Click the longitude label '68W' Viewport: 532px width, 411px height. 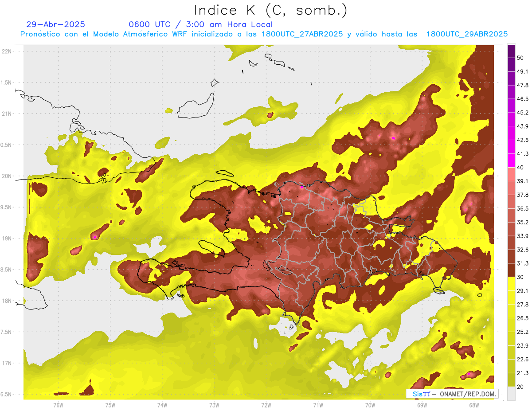click(x=473, y=405)
